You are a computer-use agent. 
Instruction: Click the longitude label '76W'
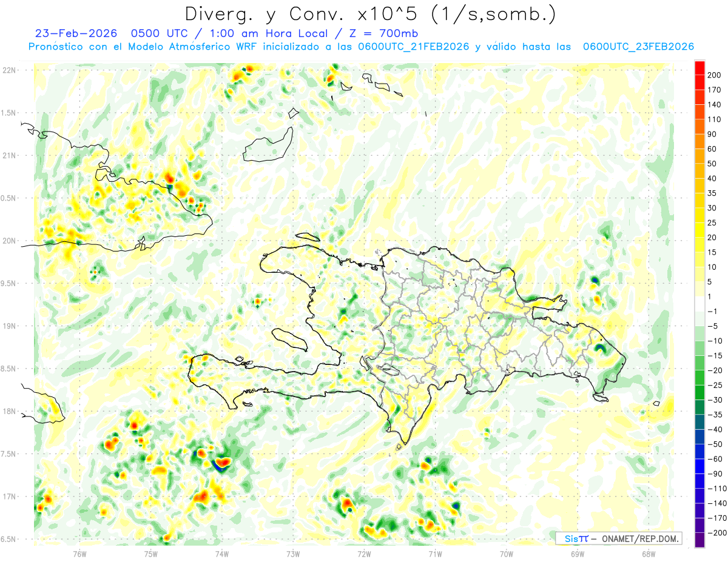point(79,554)
